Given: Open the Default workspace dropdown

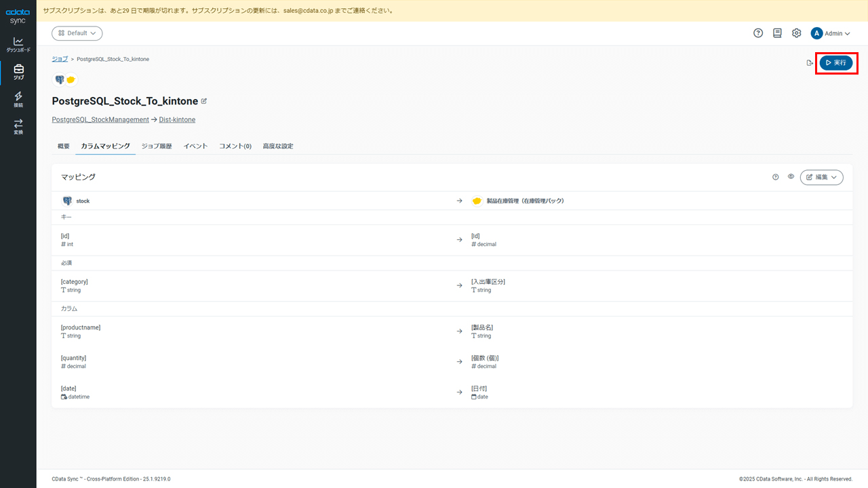Looking at the screenshot, I should pyautogui.click(x=77, y=33).
